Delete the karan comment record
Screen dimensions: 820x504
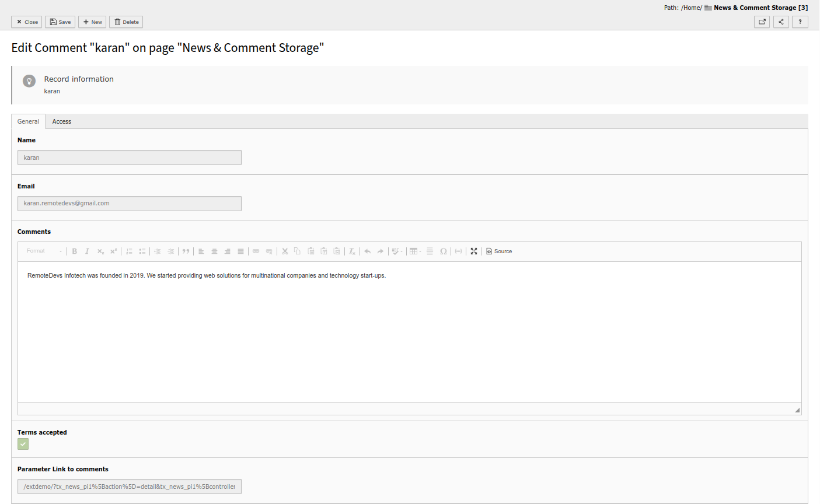[x=125, y=22]
